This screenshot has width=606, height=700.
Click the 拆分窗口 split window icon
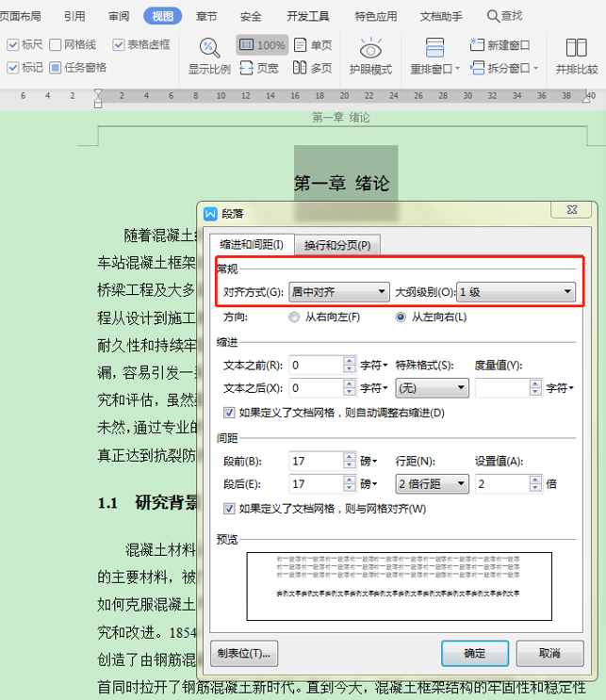[478, 68]
